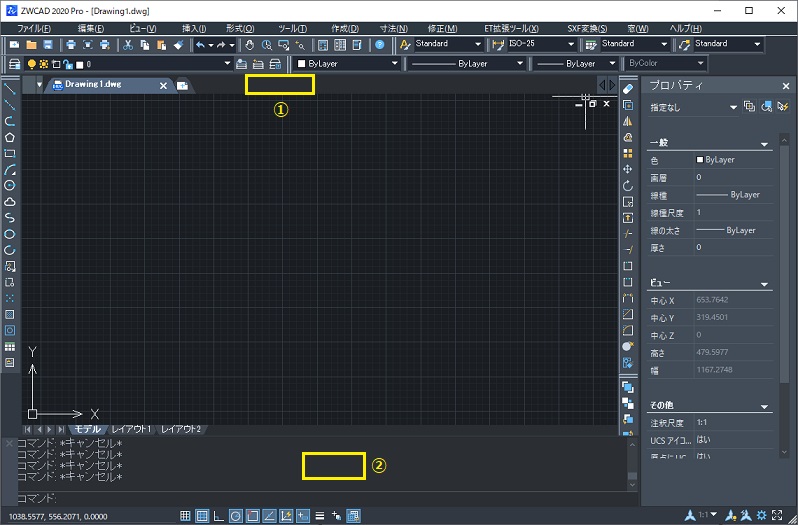Image resolution: width=798 pixels, height=525 pixels.
Task: Open the ファイル(F) menu
Action: 34,28
